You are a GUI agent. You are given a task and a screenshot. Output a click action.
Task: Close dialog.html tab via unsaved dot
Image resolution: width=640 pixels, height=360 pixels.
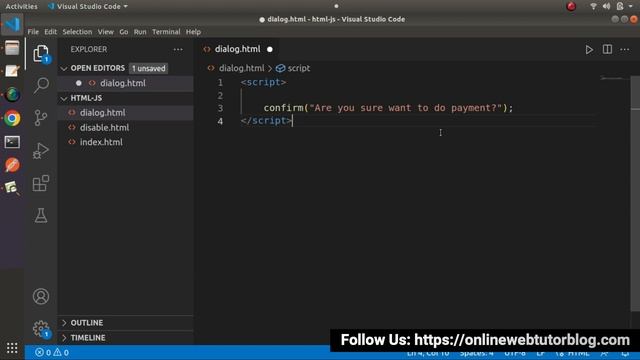tap(270, 49)
